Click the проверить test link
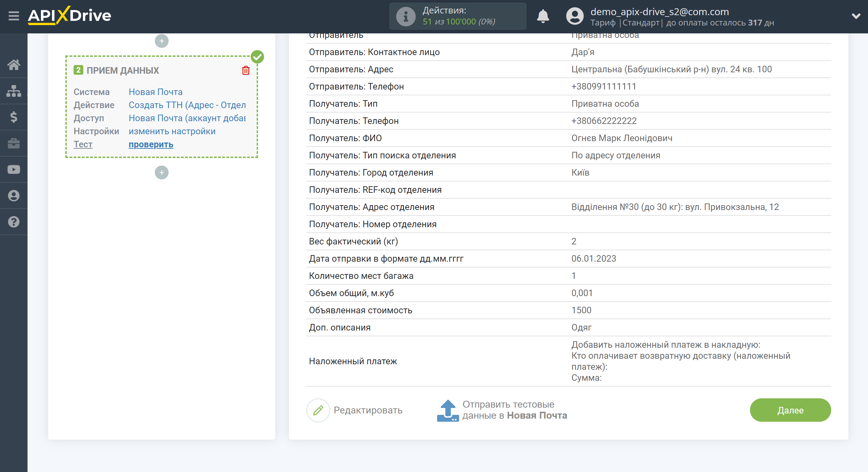The image size is (868, 472). point(151,144)
